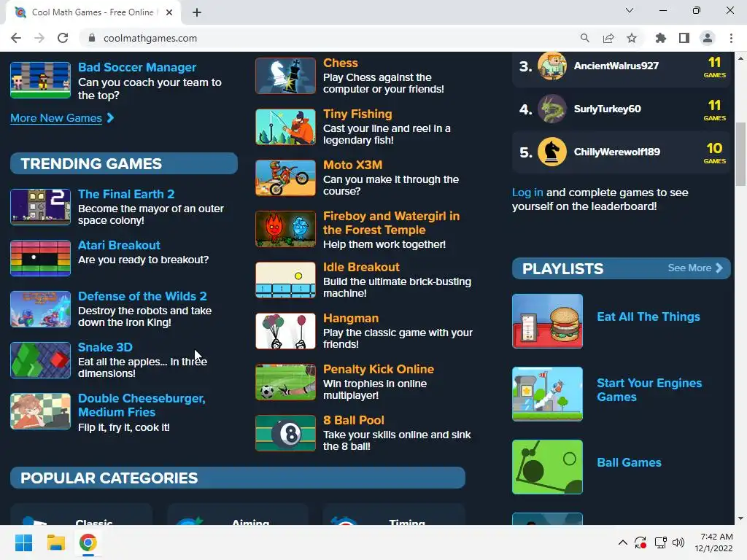747x560 pixels.
Task: Select the Cool Math Games tab
Action: [93, 12]
